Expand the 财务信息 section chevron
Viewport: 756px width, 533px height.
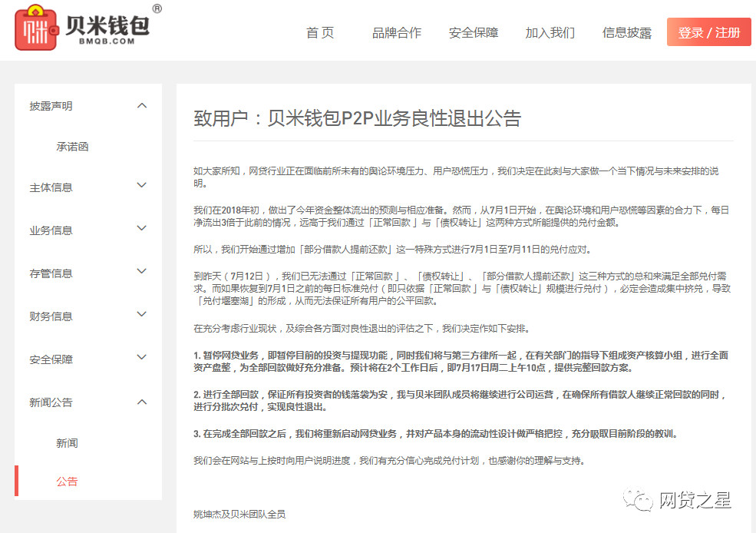click(x=142, y=314)
